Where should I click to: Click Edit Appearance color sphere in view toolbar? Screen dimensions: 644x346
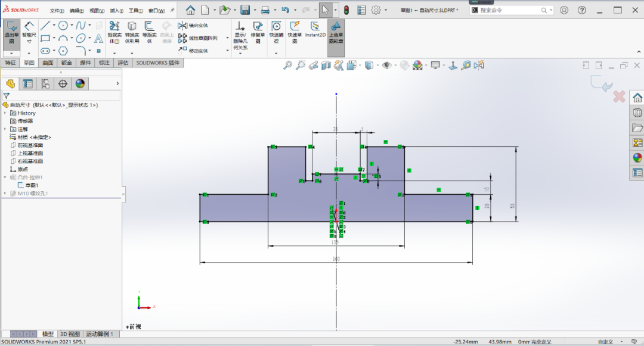[417, 65]
